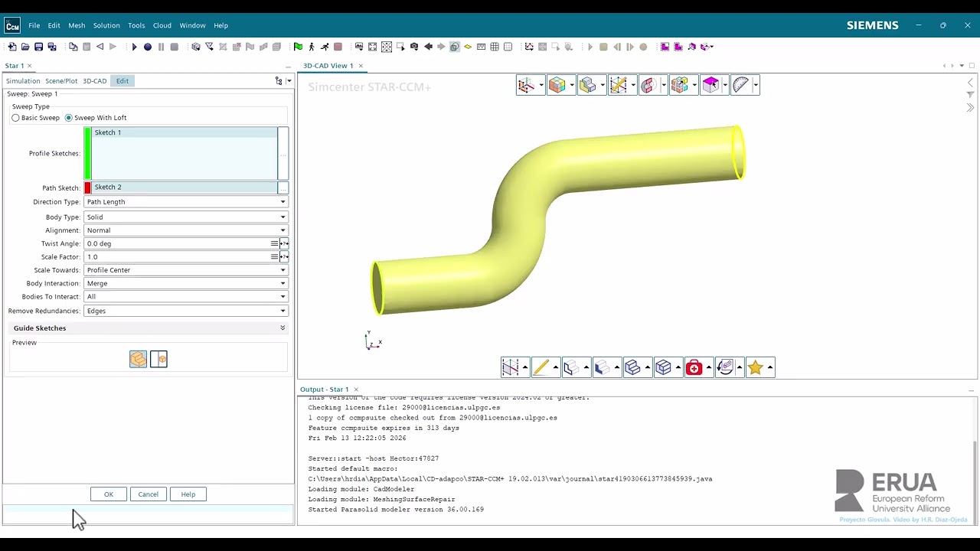Click the blue Run play arrow icon
Image resolution: width=980 pixels, height=551 pixels.
[134, 47]
